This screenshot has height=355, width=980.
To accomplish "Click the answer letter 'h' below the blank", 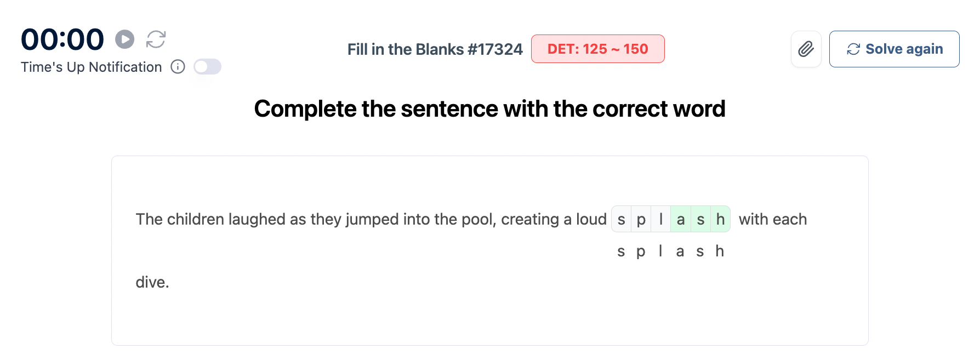I will [720, 251].
